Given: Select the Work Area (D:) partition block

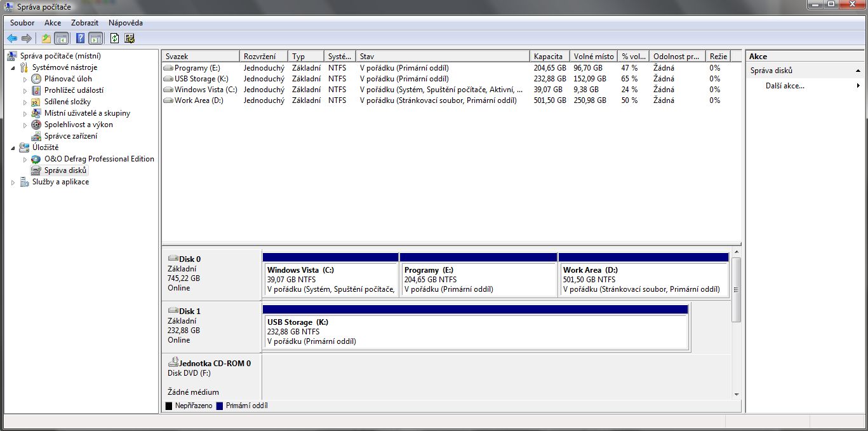Looking at the screenshot, I should click(x=644, y=275).
